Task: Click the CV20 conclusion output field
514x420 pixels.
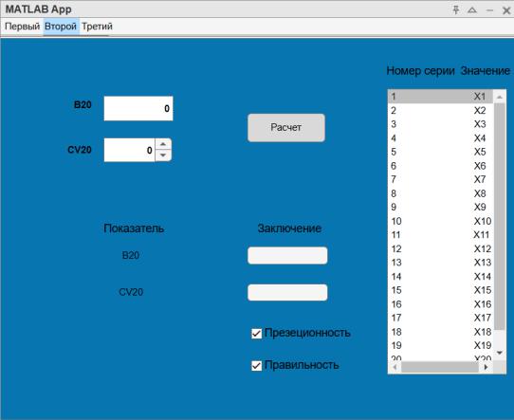Action: pos(287,293)
